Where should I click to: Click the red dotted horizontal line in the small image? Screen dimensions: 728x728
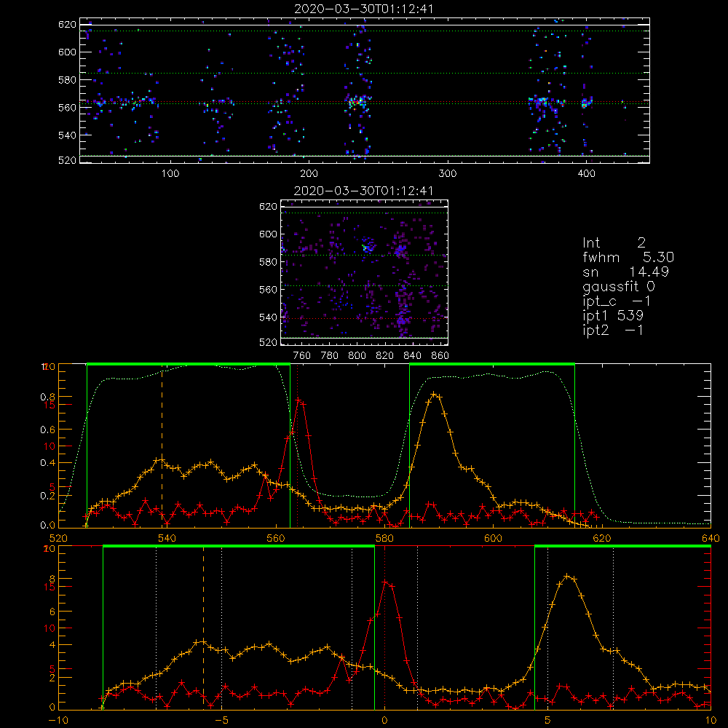pyautogui.click(x=364, y=319)
